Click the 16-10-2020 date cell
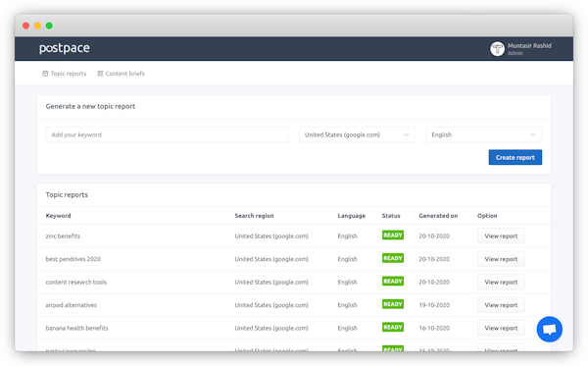588x366 pixels. pos(434,328)
